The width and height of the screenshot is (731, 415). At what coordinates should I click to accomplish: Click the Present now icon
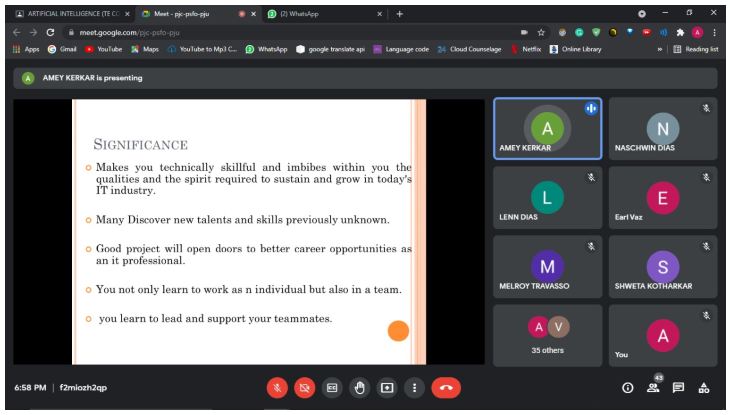(x=388, y=387)
